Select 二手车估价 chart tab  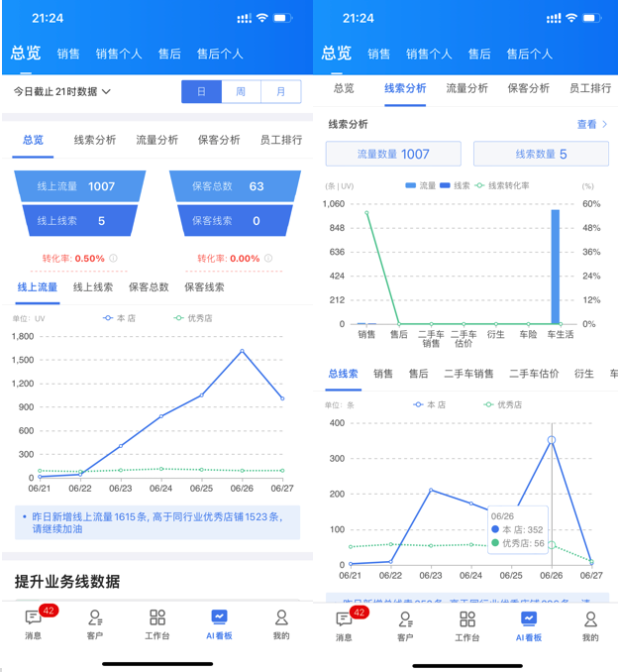click(x=534, y=374)
